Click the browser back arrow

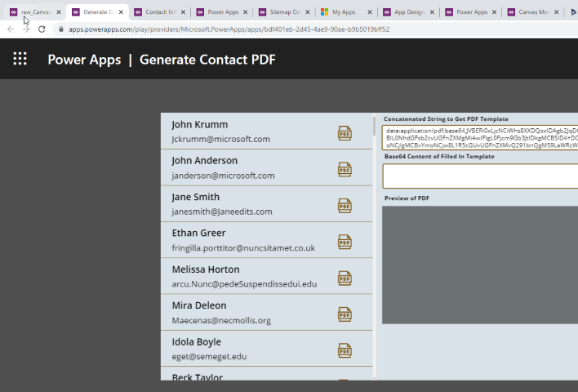tap(11, 29)
